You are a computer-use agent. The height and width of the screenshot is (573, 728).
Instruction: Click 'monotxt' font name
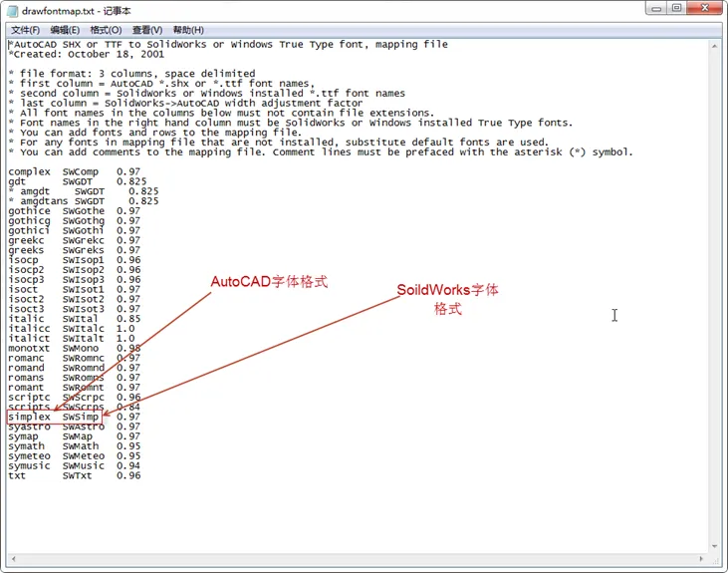[x=29, y=348]
